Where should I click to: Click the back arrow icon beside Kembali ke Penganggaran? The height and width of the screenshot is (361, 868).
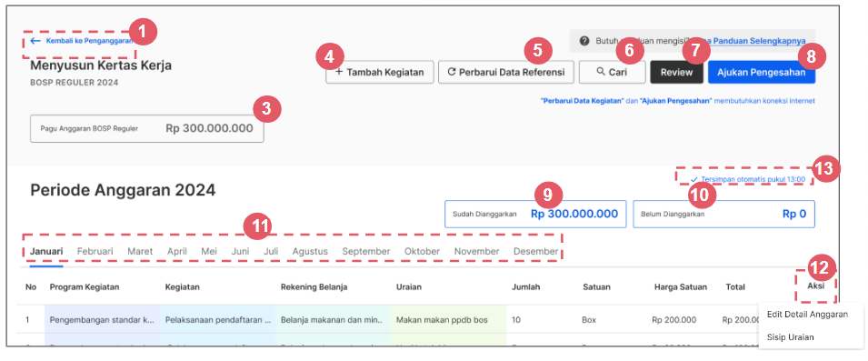tap(35, 40)
